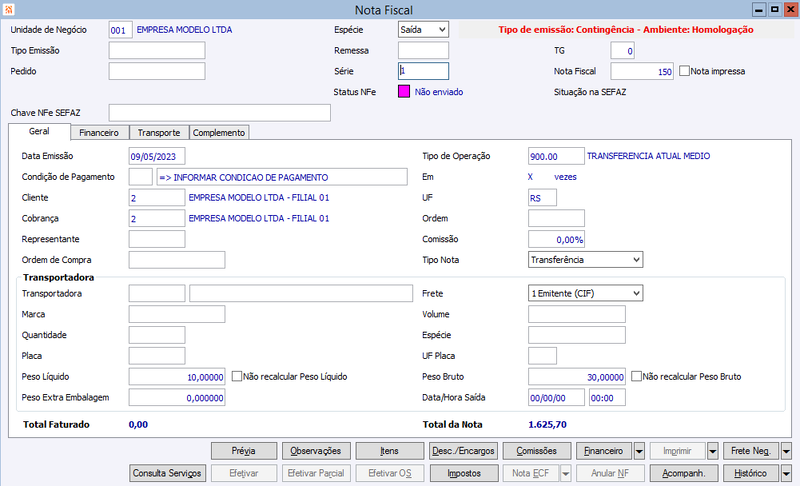This screenshot has width=800, height=486.
Task: Switch to the Complemento tab
Action: click(219, 133)
